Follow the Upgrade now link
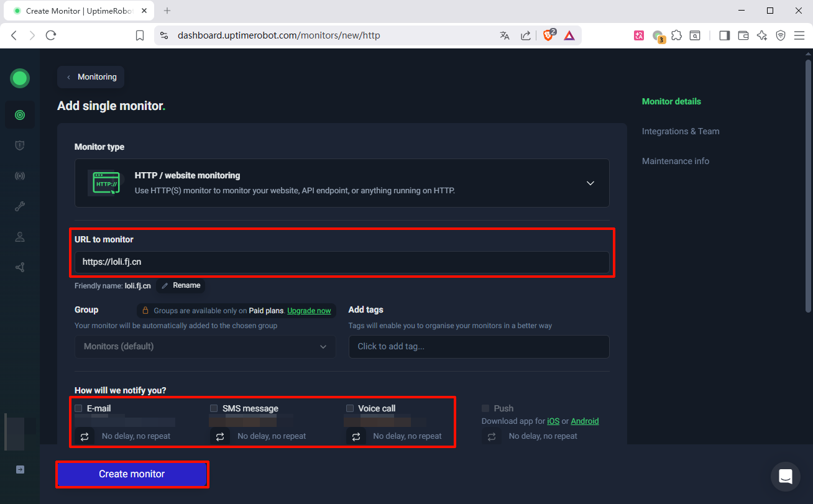The height and width of the screenshot is (504, 813). click(309, 311)
